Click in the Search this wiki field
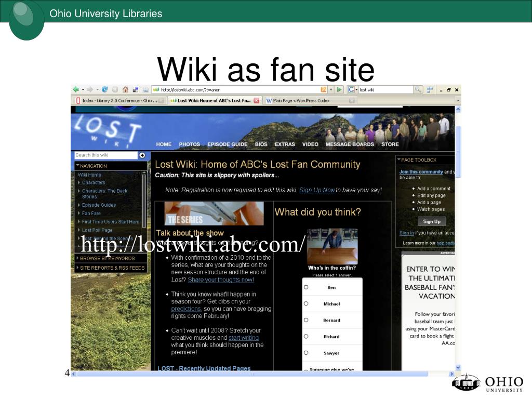 (106, 155)
